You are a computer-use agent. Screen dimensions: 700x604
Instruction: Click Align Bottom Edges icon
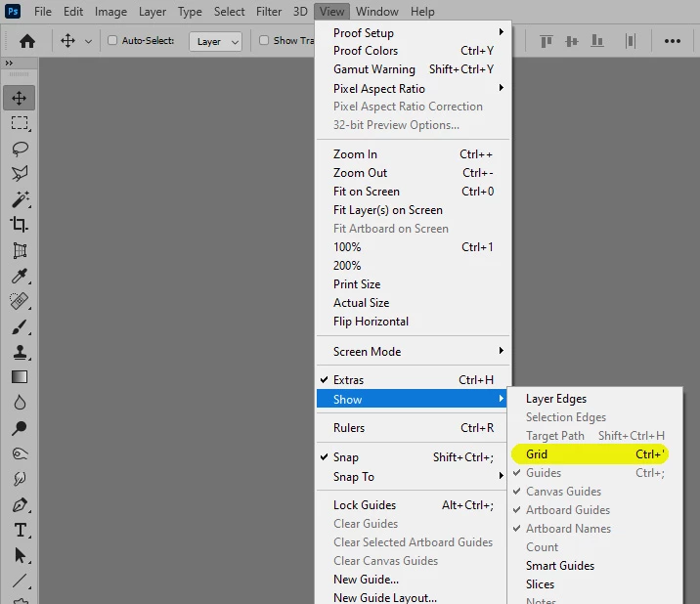point(597,41)
